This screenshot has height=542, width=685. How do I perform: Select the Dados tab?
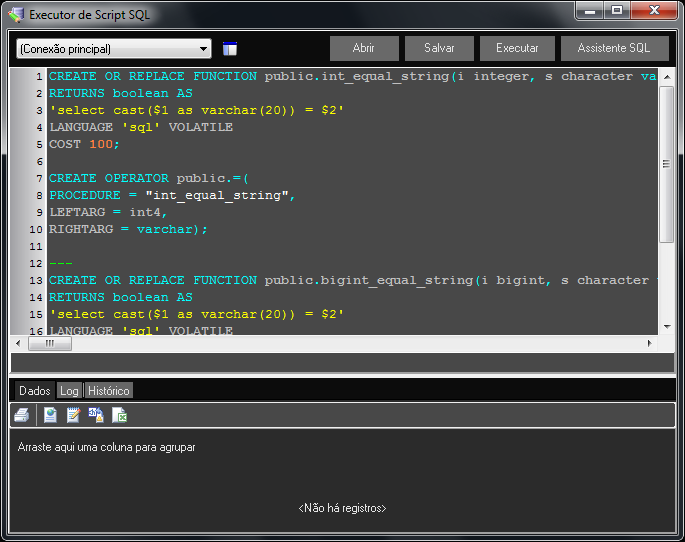[35, 390]
